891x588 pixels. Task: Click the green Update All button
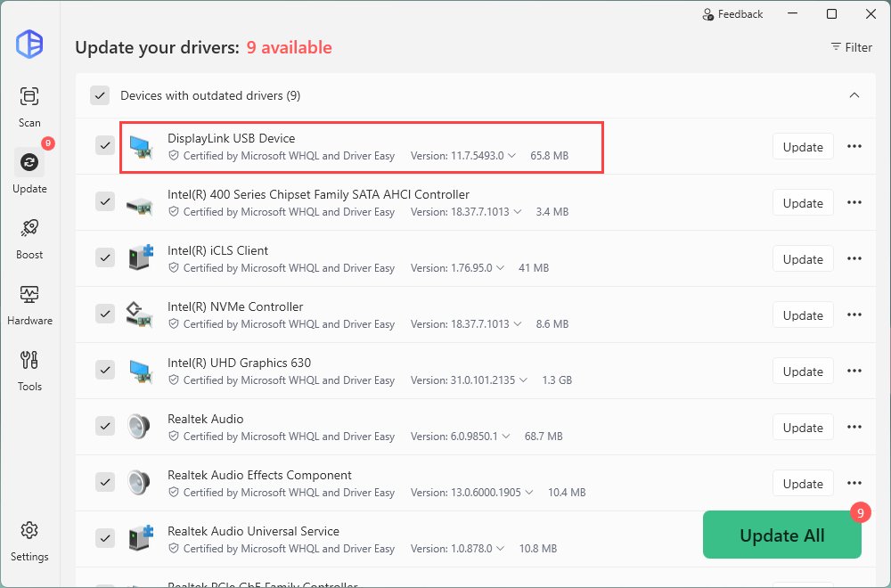click(x=781, y=535)
